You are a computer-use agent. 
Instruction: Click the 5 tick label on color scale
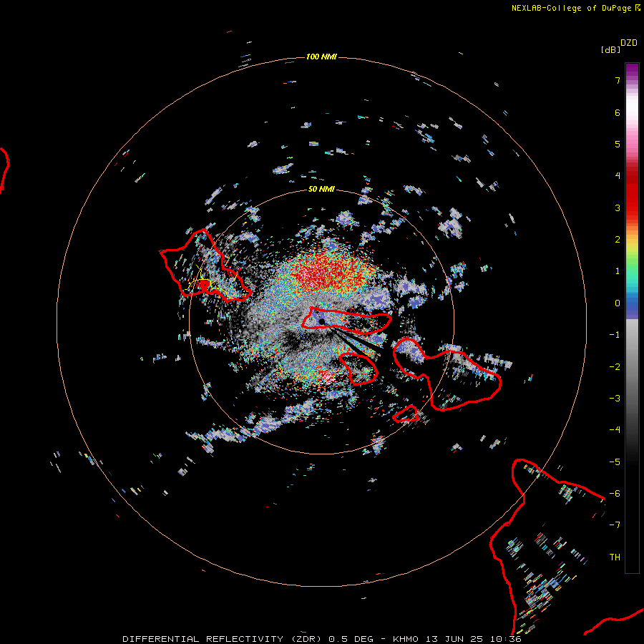pyautogui.click(x=618, y=144)
